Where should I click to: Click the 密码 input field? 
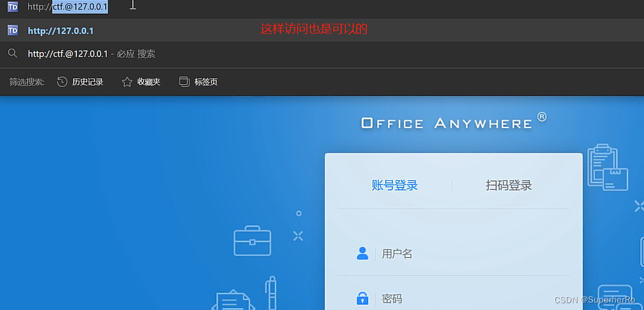click(453, 298)
